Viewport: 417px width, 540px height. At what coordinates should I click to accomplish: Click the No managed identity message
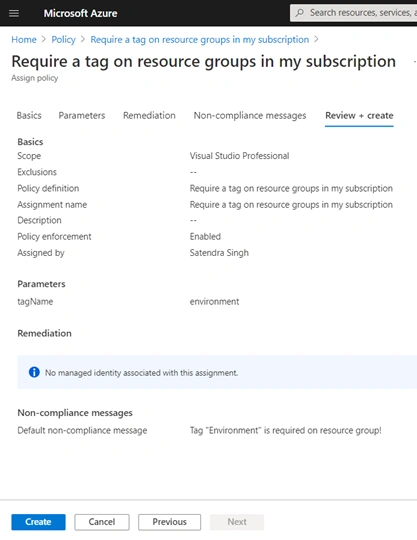[142, 373]
